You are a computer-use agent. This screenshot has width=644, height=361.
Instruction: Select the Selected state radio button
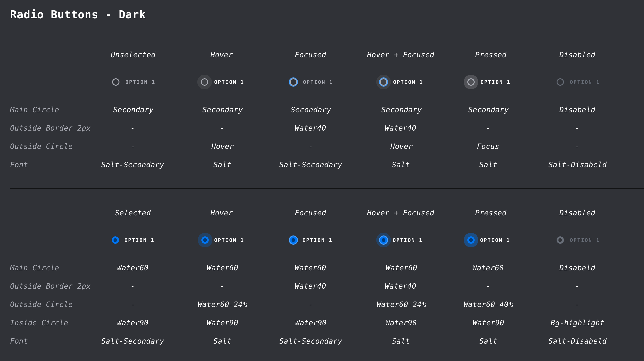tap(115, 240)
